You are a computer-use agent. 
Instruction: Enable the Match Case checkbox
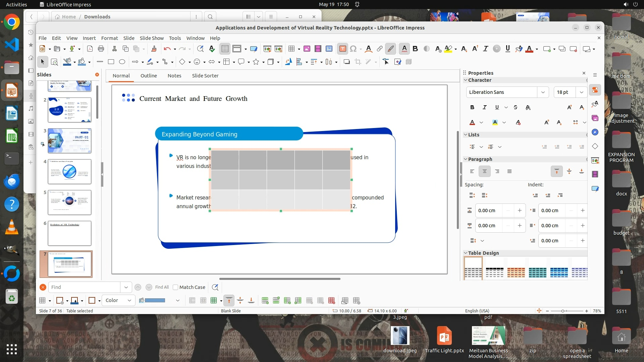(x=175, y=287)
